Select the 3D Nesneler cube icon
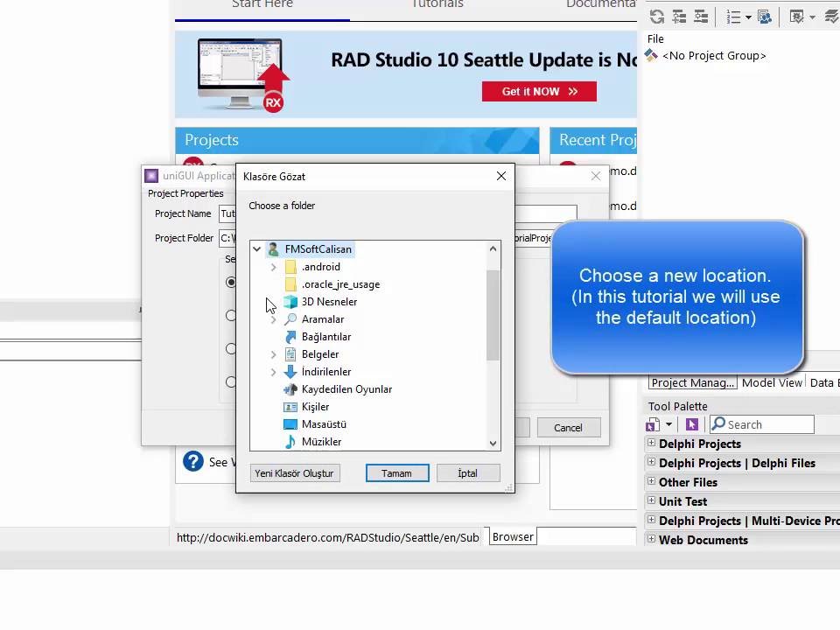Viewport: 840px width, 630px height. pos(290,302)
